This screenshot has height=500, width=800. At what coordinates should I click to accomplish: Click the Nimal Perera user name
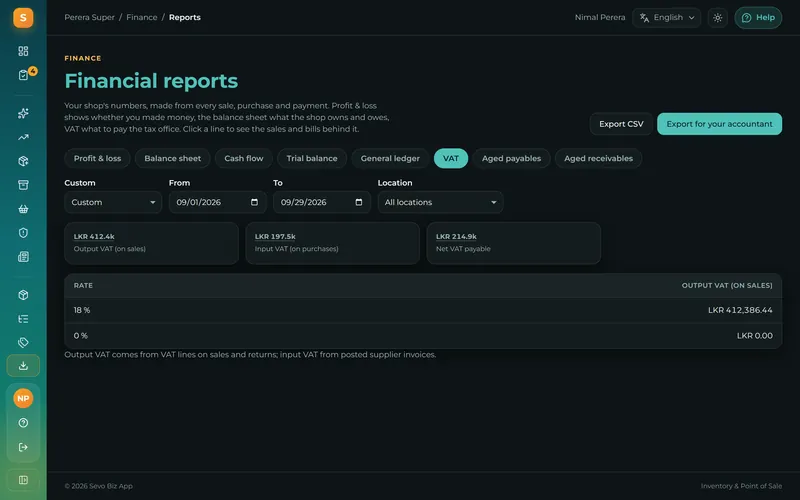(x=600, y=17)
